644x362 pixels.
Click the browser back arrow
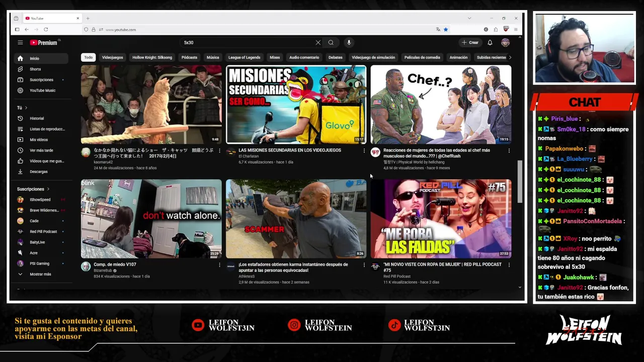pyautogui.click(x=27, y=30)
